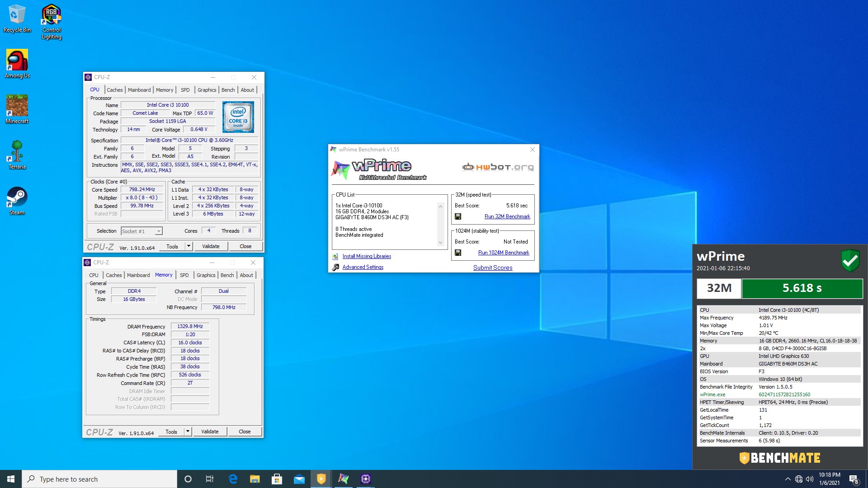Viewport: 868px width, 488px height.
Task: Open the RGB Control Lighting shortcut
Action: 52,21
